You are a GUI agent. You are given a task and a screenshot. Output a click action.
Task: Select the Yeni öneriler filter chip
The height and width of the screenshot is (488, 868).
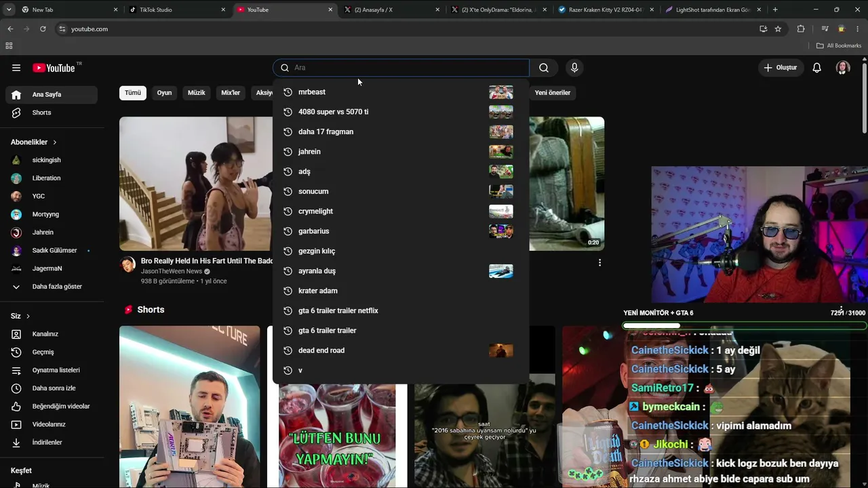tap(553, 93)
